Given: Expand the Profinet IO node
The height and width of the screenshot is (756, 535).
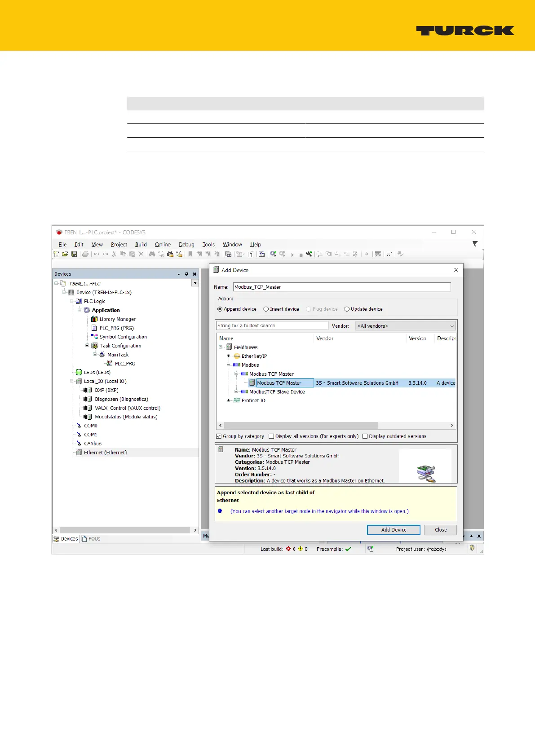Looking at the screenshot, I should click(228, 400).
